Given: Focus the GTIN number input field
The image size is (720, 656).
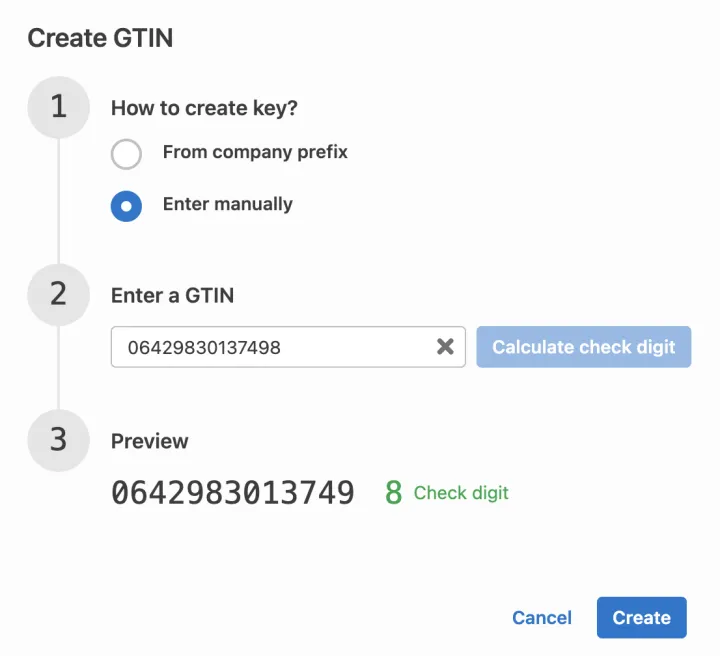Looking at the screenshot, I should (x=270, y=347).
